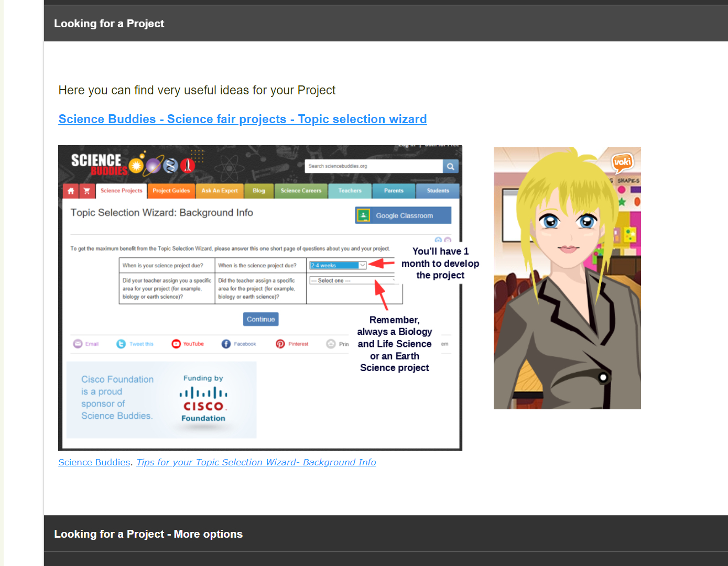Screen dimensions: 728x566
Task: Open the Select one dropdown
Action: [x=353, y=280]
